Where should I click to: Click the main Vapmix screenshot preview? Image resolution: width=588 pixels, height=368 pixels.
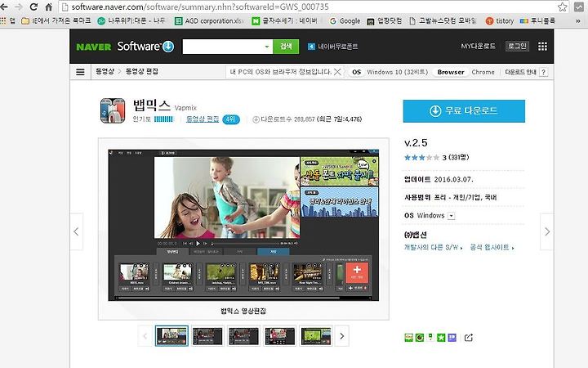point(243,226)
